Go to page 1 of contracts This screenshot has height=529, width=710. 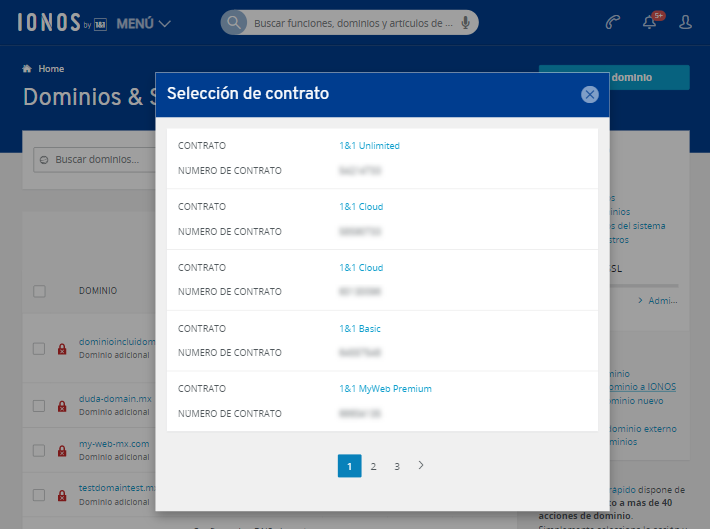pyautogui.click(x=350, y=466)
